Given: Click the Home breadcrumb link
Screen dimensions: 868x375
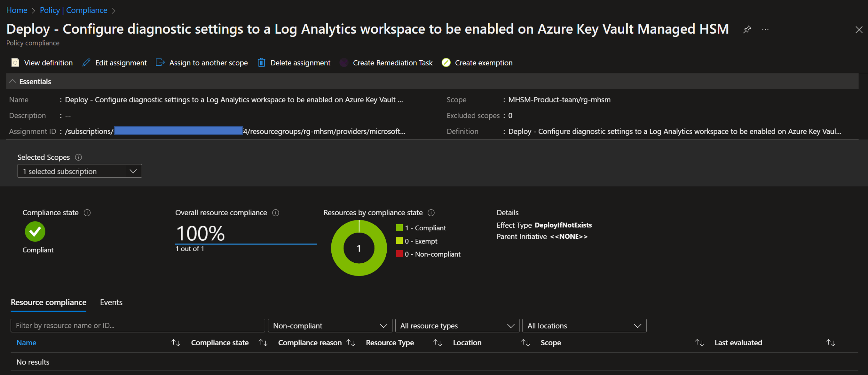Looking at the screenshot, I should click(x=17, y=10).
